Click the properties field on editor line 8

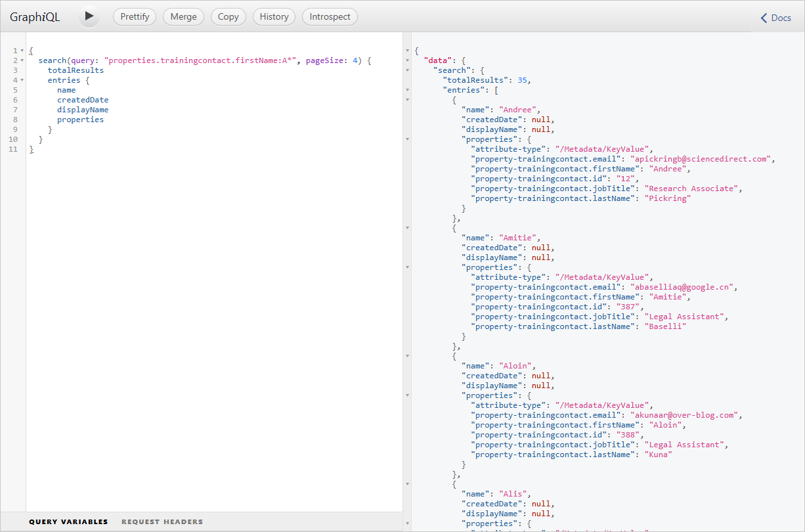click(80, 120)
